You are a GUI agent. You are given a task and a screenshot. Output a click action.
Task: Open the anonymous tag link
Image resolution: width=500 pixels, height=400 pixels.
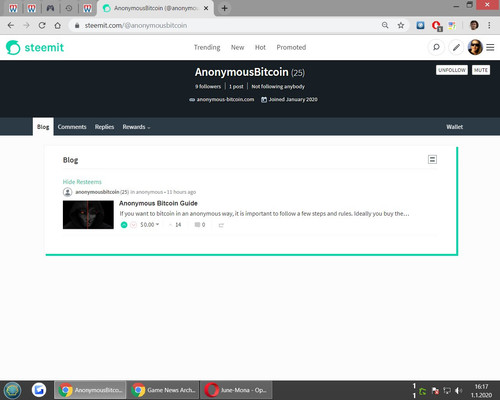[x=149, y=192]
